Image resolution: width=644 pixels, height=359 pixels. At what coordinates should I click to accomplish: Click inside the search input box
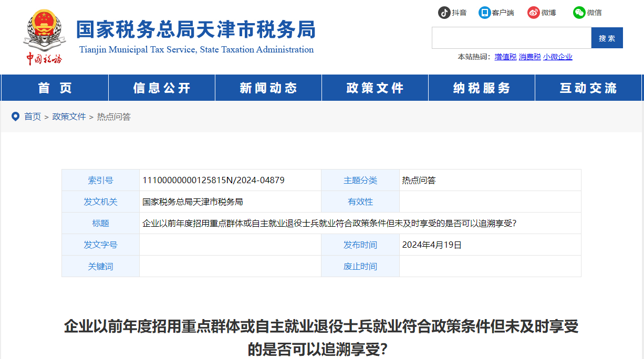pos(511,38)
